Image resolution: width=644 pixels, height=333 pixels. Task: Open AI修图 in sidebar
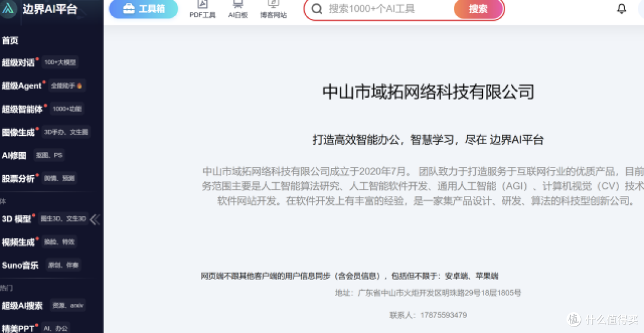point(14,155)
